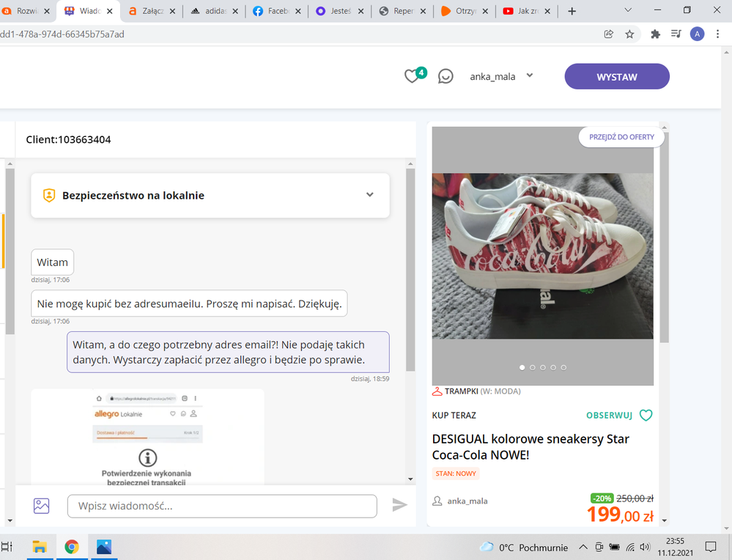
Task: Click the chat messages scrollbar down arrow
Action: pyautogui.click(x=410, y=479)
